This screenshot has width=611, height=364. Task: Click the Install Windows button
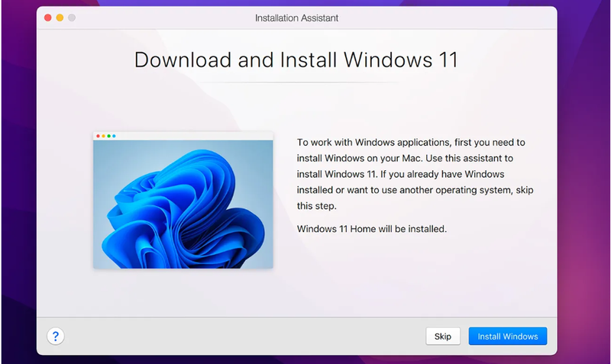[x=507, y=337]
